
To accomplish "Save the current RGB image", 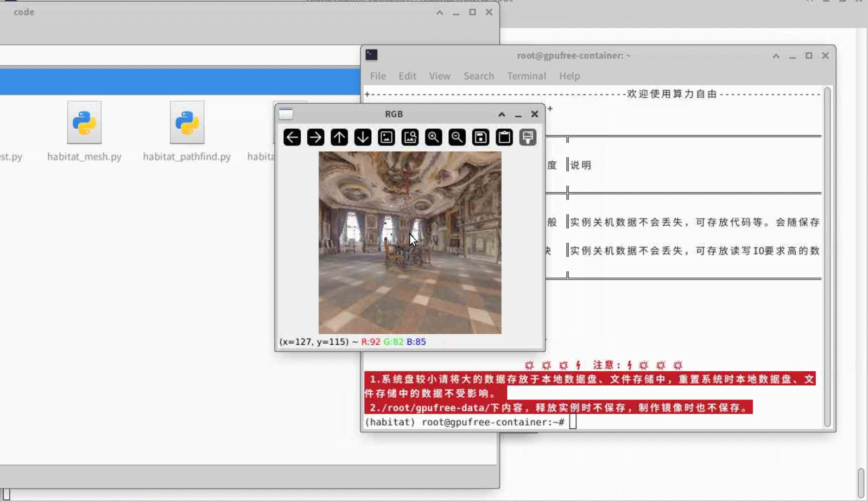I will [x=480, y=137].
